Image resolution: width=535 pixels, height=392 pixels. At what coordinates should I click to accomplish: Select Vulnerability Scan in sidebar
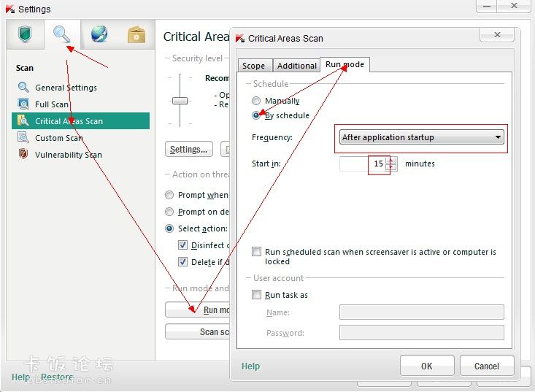coord(80,155)
